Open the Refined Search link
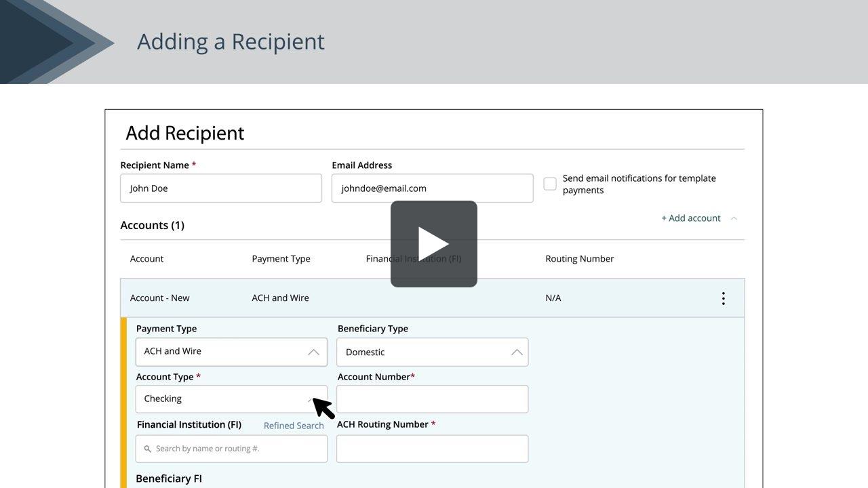868x488 pixels. tap(294, 426)
